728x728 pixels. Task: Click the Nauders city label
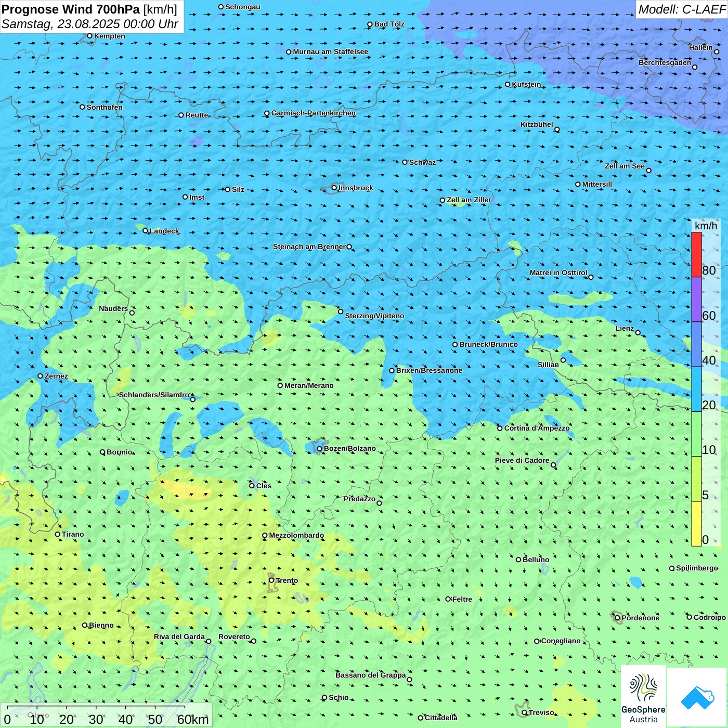pyautogui.click(x=113, y=308)
